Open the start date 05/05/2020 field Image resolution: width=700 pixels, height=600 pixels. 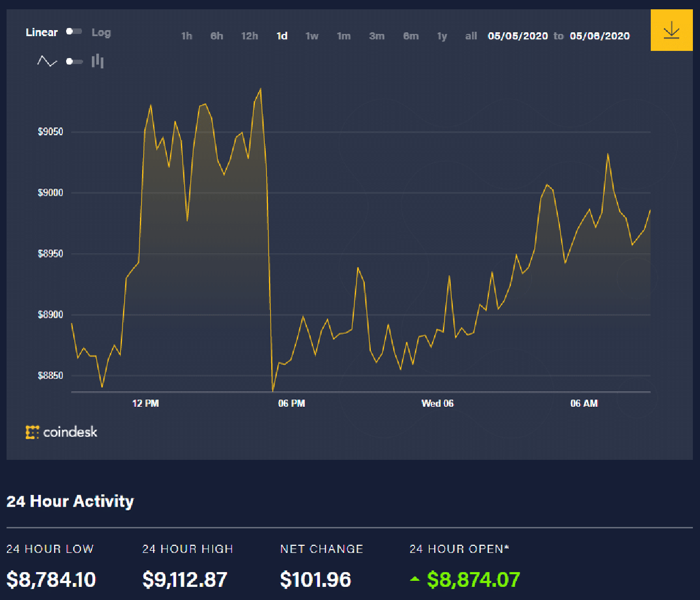[x=518, y=36]
